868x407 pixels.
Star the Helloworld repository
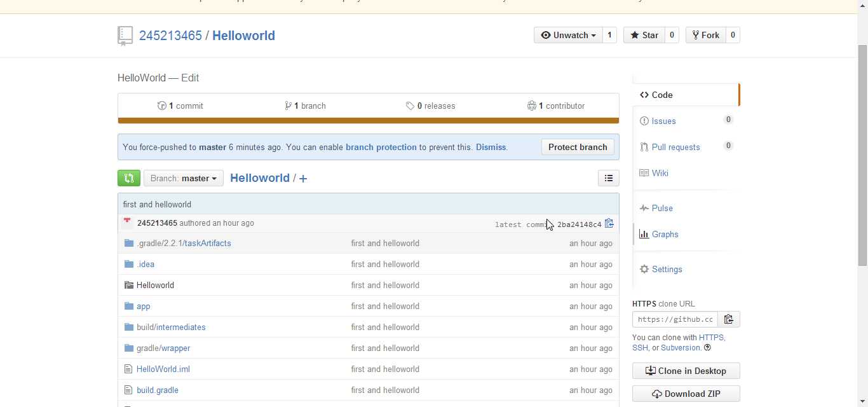[644, 35]
